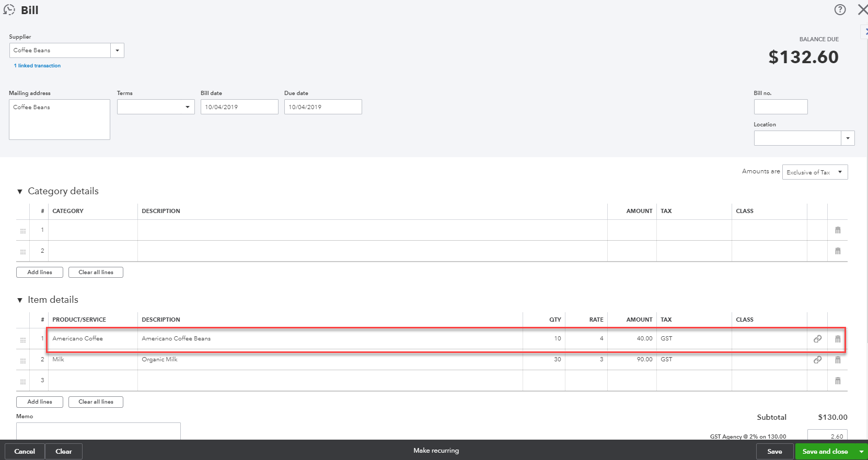Click the Save button

774,452
